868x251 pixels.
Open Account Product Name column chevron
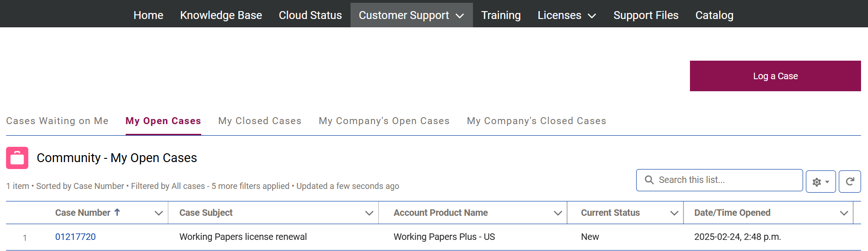click(558, 213)
